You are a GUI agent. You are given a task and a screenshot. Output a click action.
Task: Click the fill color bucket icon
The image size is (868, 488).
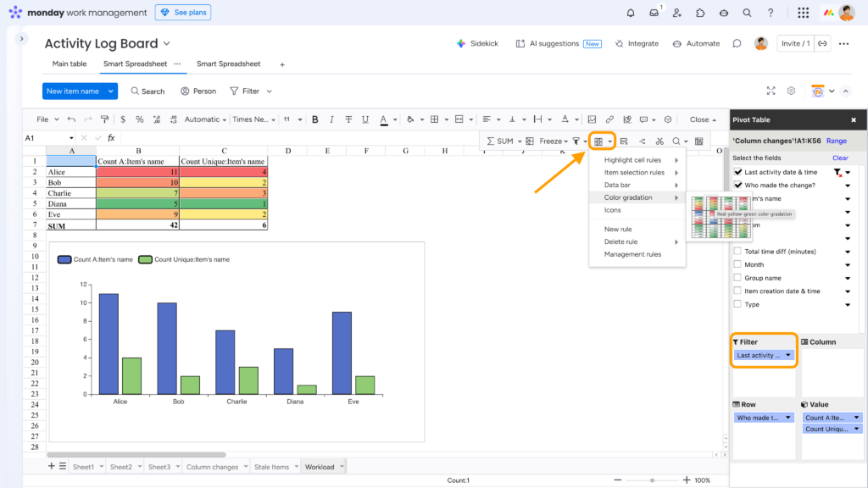(x=410, y=119)
